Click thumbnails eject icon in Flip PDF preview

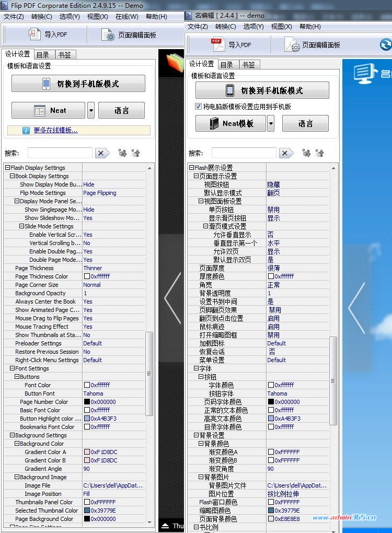(165, 526)
